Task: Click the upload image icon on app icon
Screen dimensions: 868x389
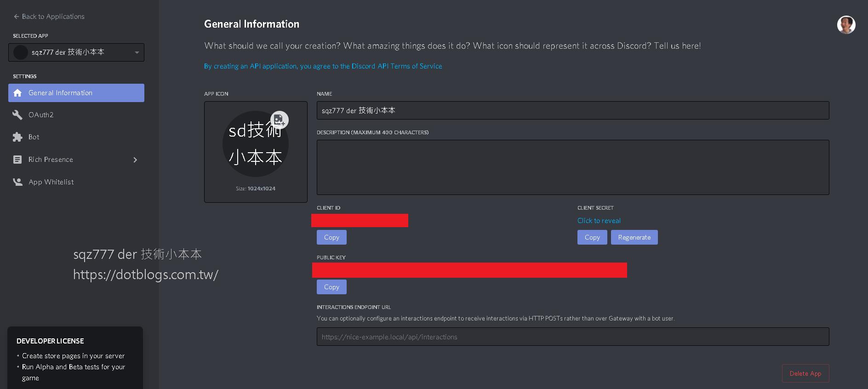Action: pyautogui.click(x=279, y=120)
